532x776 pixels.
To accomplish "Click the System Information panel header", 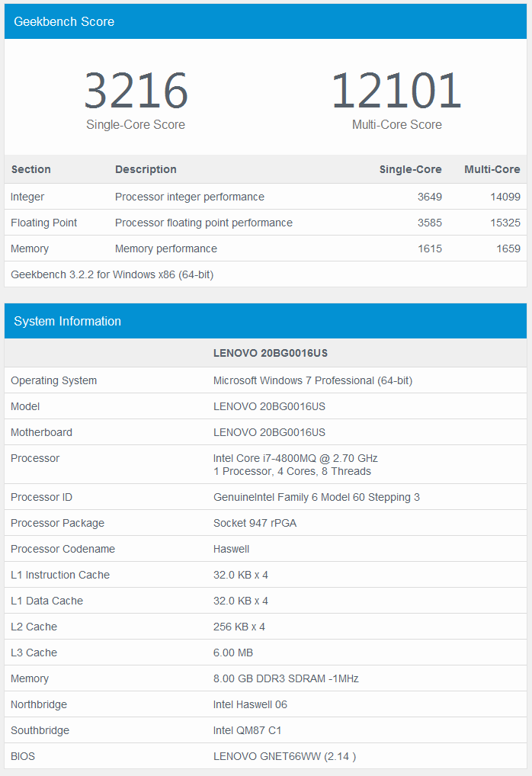I will point(67,321).
